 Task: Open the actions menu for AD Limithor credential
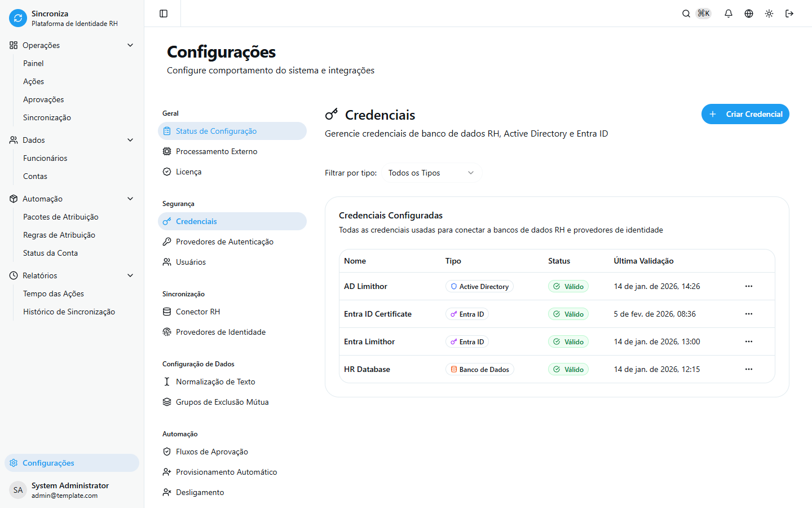(748, 286)
